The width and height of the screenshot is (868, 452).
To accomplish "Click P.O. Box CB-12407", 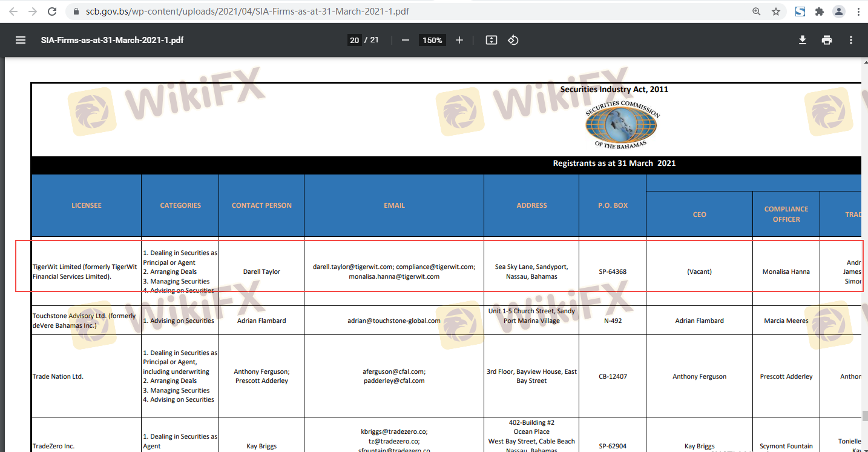I will tap(613, 376).
